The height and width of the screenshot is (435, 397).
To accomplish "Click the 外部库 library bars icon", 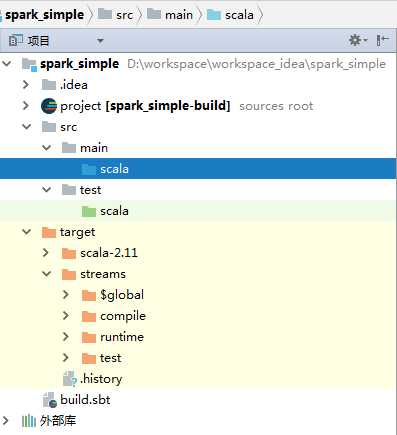I will click(x=29, y=421).
